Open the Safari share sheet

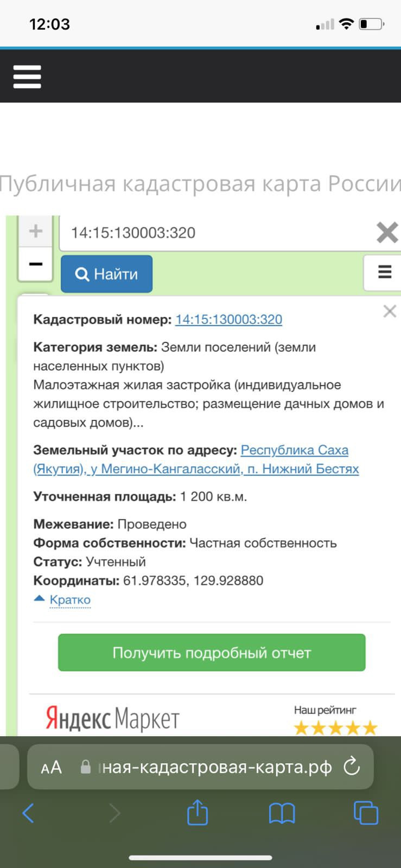click(x=198, y=813)
